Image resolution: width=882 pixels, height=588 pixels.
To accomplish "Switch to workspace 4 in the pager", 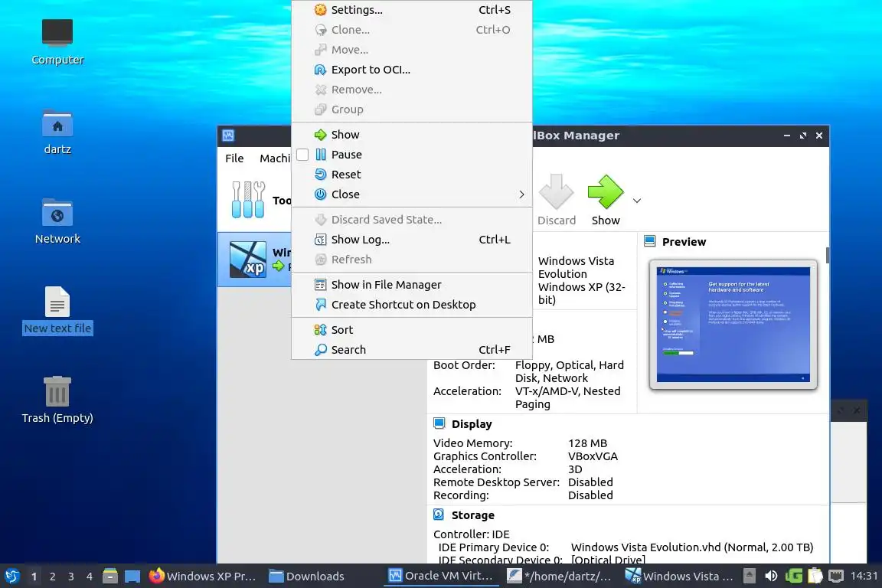I will [x=90, y=577].
